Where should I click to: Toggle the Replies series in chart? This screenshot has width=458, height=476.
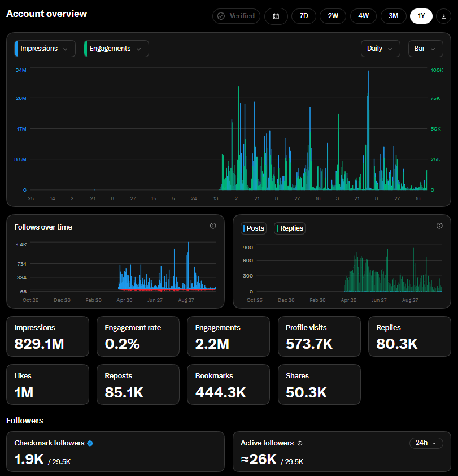[x=290, y=228]
